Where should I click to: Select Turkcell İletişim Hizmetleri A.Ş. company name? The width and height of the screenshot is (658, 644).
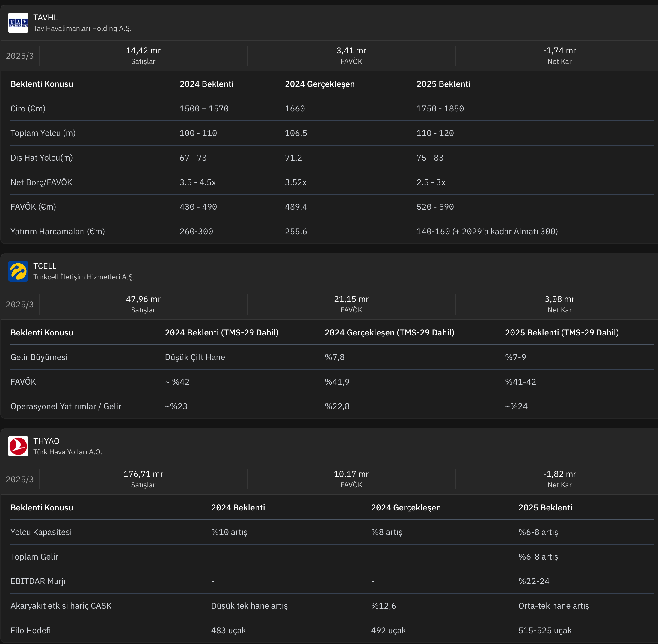tap(84, 277)
